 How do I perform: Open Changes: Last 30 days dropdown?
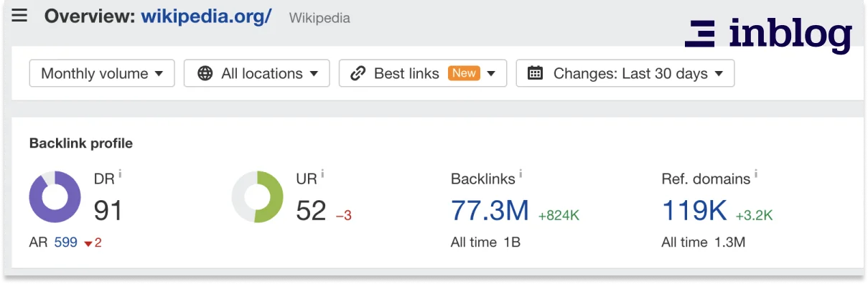click(625, 73)
